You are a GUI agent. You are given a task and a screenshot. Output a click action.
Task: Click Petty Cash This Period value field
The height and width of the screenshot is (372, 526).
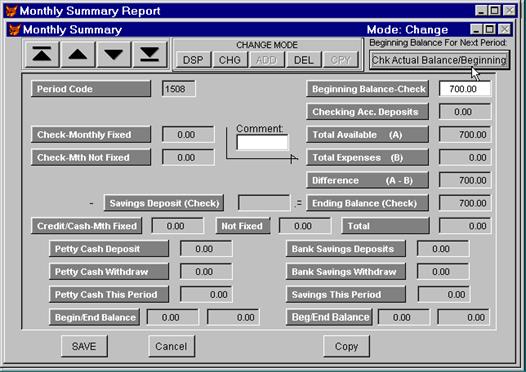(x=206, y=295)
